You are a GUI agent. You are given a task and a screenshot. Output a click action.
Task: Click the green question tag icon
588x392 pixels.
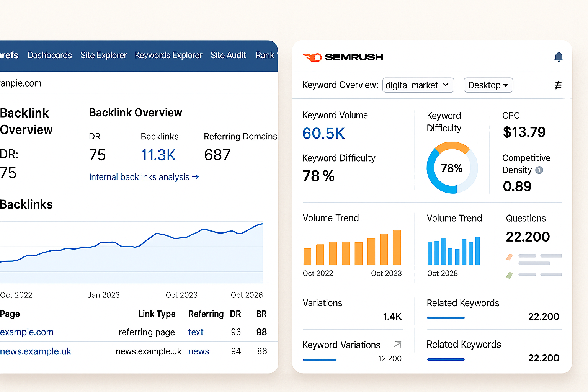click(x=509, y=275)
